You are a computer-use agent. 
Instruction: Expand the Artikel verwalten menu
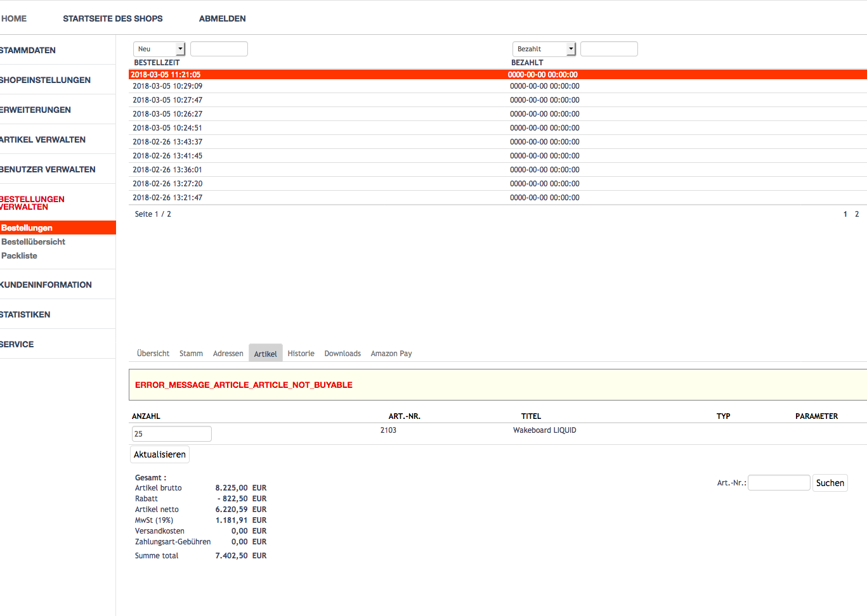[43, 139]
